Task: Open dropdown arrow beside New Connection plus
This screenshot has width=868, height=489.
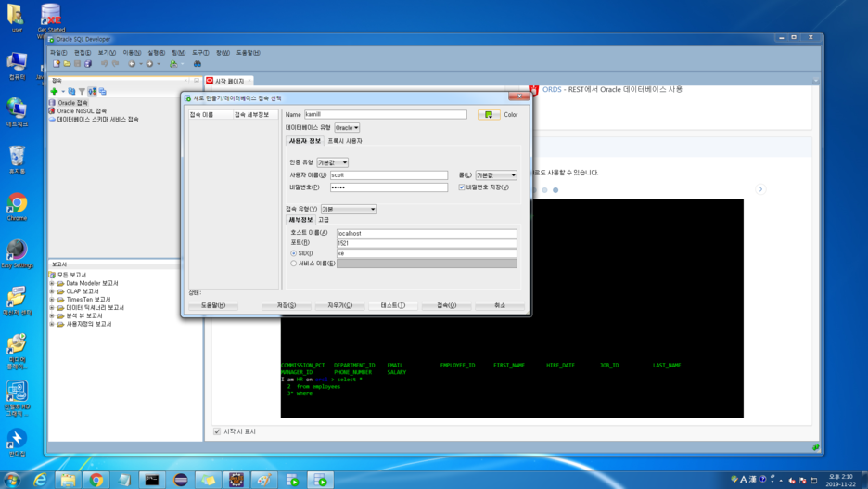Action: point(62,91)
